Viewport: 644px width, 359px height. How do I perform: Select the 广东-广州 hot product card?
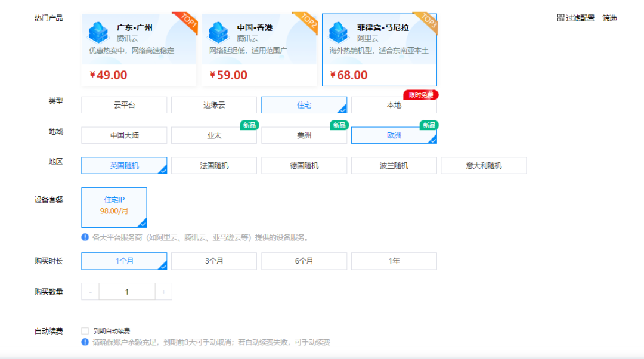click(139, 49)
